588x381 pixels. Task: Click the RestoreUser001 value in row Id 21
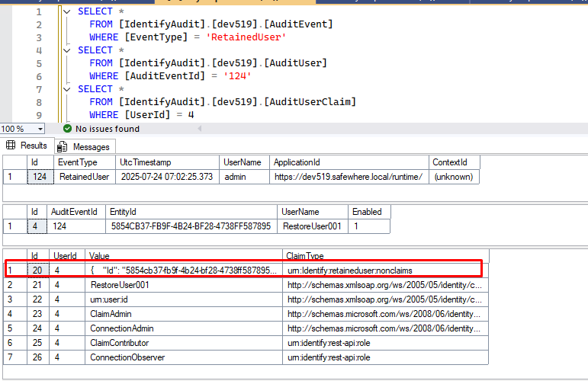[x=184, y=285]
